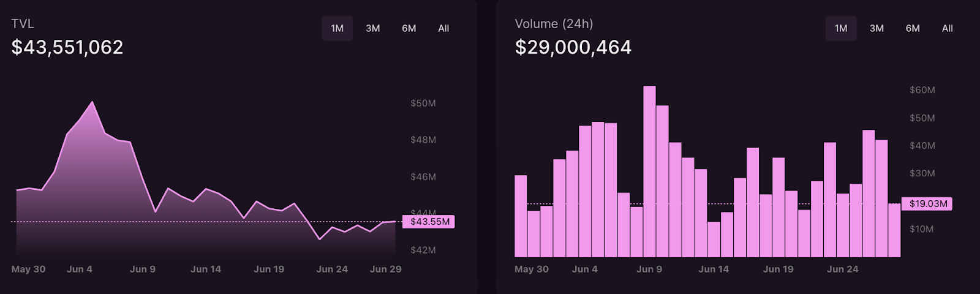Click the Jun 24 label on TVL axis
980x294 pixels.
click(332, 269)
